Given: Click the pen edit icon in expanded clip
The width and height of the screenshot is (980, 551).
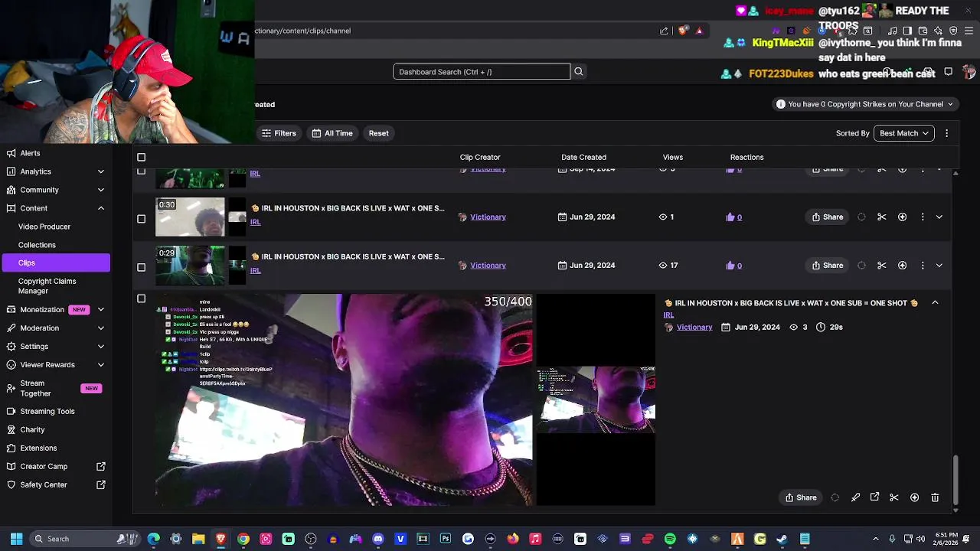Looking at the screenshot, I should pyautogui.click(x=856, y=497).
